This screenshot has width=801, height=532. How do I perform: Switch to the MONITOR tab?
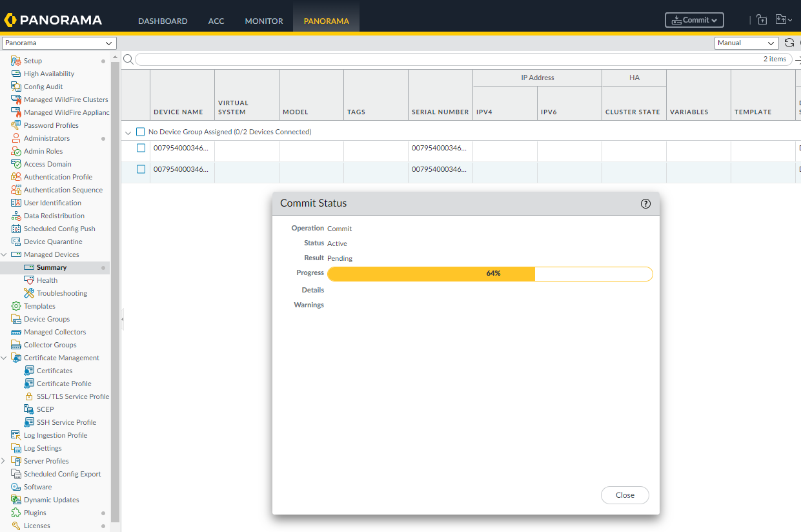click(264, 21)
